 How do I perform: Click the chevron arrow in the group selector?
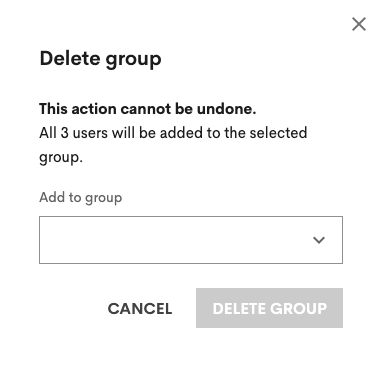click(319, 240)
